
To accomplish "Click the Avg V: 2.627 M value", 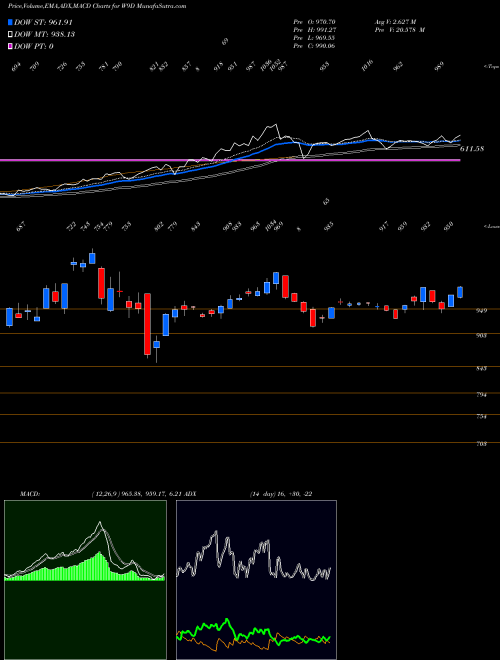I will (395, 21).
